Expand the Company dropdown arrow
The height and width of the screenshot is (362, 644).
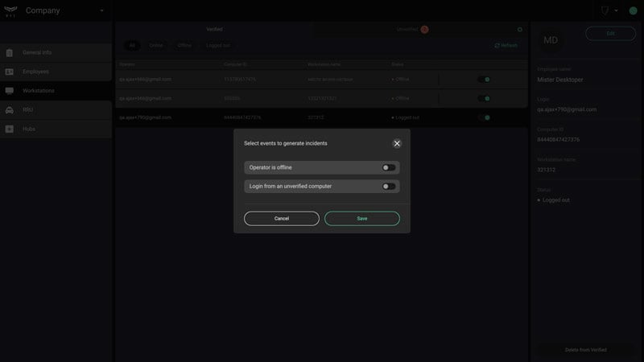(x=101, y=10)
